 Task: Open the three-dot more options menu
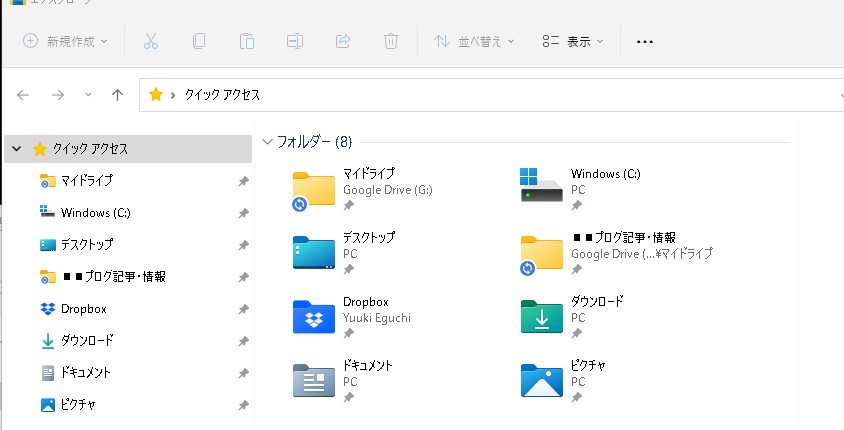645,42
